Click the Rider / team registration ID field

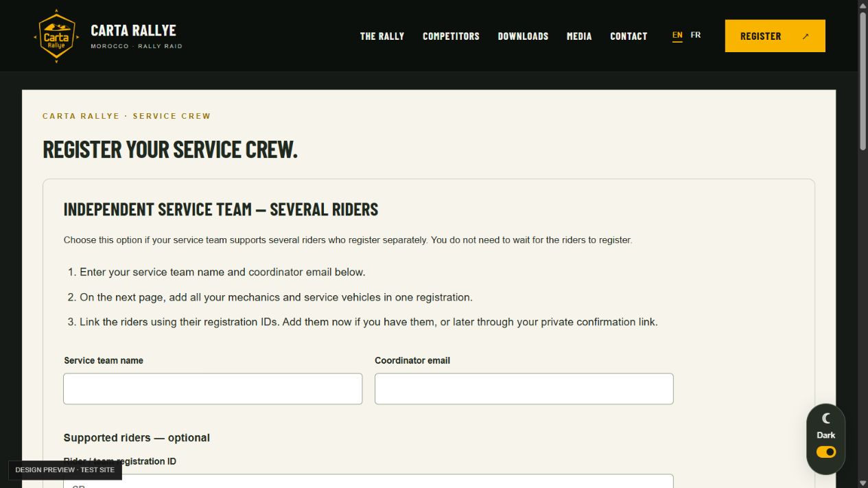(368, 480)
